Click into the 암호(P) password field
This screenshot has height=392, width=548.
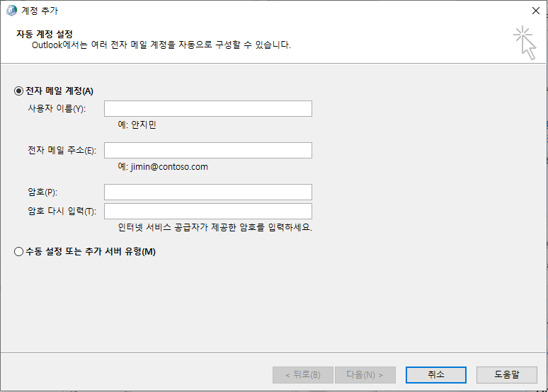(x=208, y=192)
